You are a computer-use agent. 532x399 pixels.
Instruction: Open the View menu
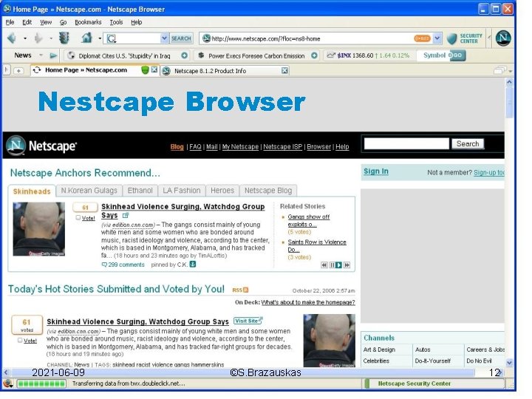click(x=46, y=22)
